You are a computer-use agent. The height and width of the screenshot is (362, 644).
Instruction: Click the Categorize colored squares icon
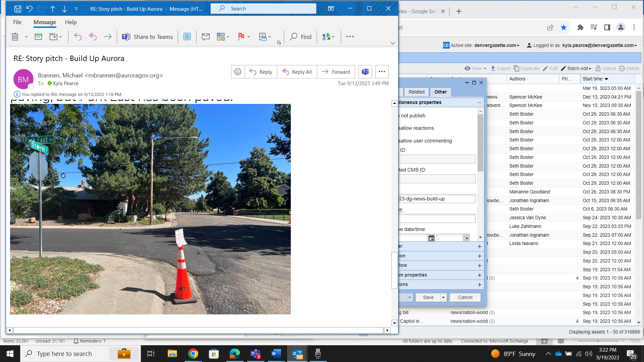221,37
